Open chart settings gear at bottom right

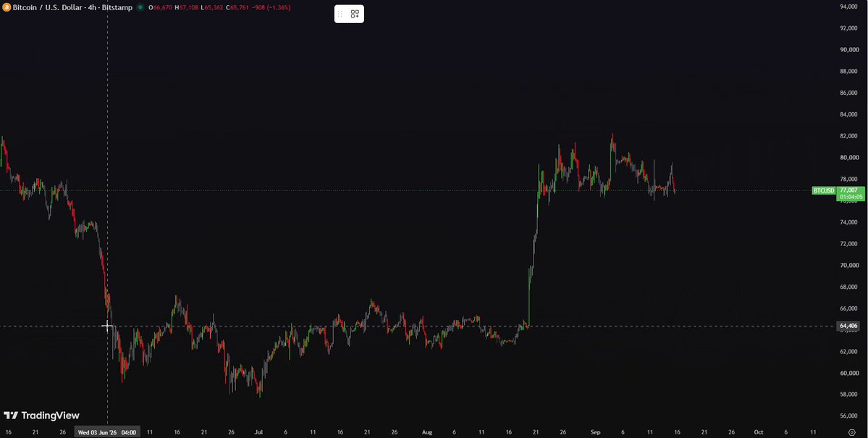point(852,432)
